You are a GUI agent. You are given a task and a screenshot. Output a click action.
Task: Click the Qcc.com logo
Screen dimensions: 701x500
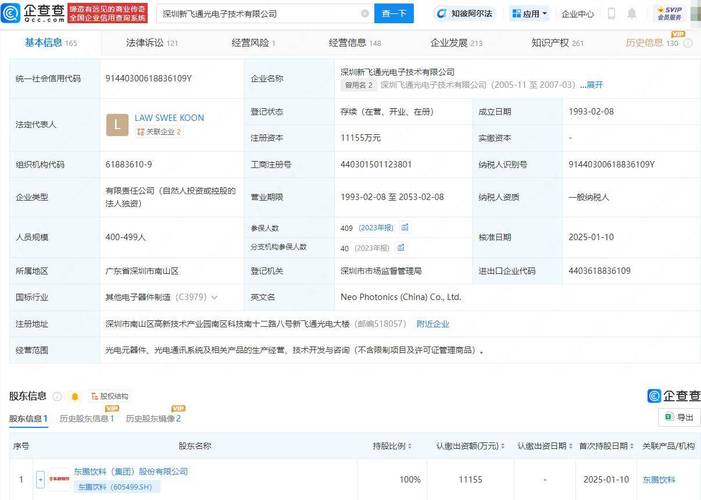[x=33, y=13]
